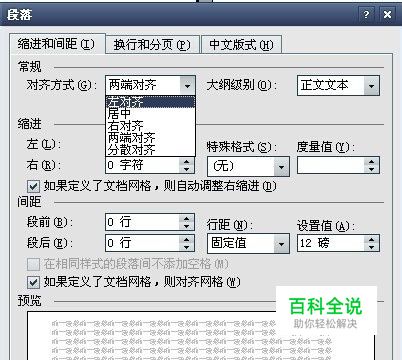Close the 段落 dialog

[x=387, y=15]
